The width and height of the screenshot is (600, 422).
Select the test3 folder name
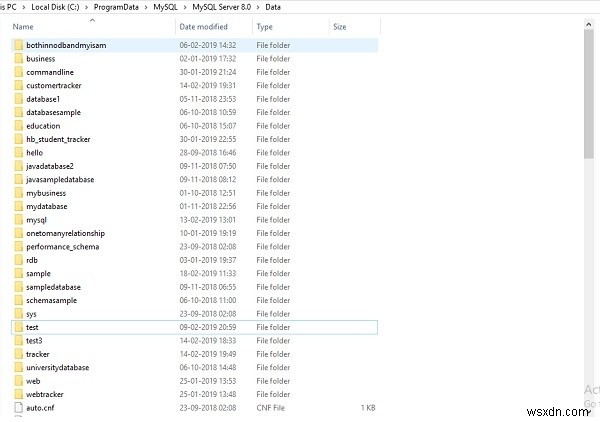(x=34, y=341)
